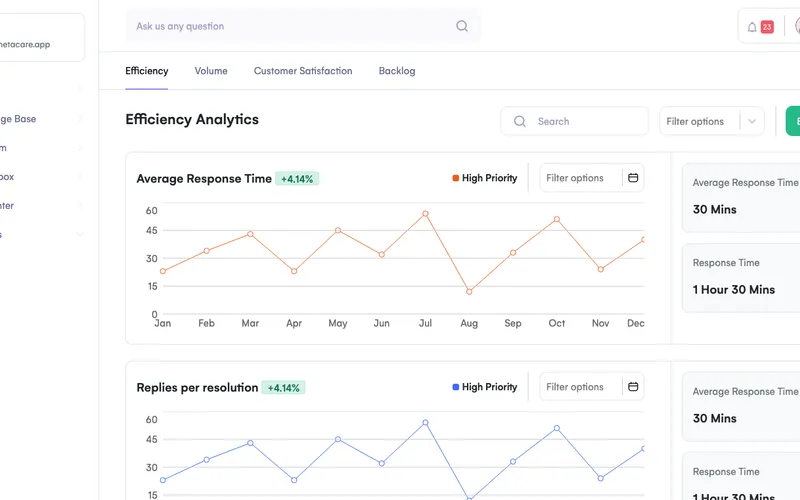Select the Oct data point on blue chart
The width and height of the screenshot is (800, 500).
(x=557, y=429)
